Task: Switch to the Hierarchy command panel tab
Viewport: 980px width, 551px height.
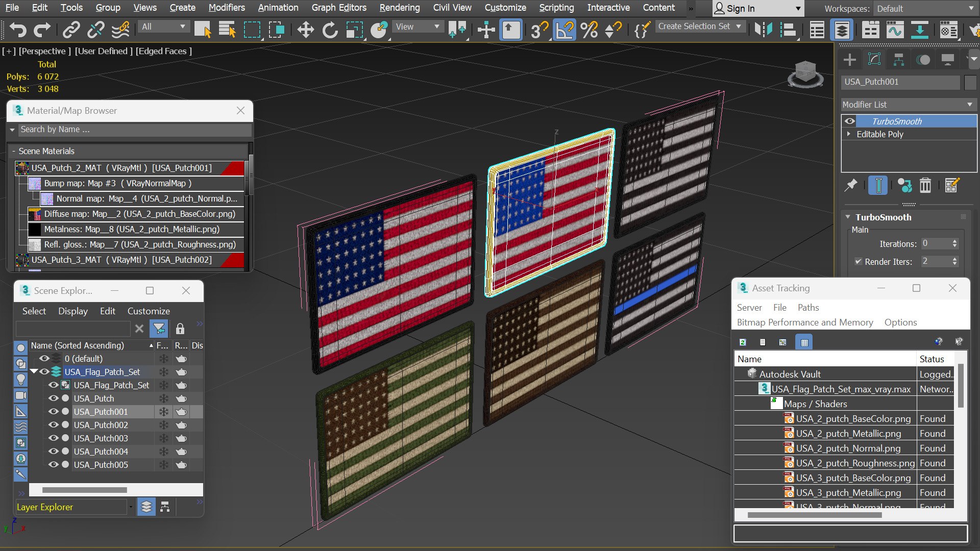Action: click(899, 60)
